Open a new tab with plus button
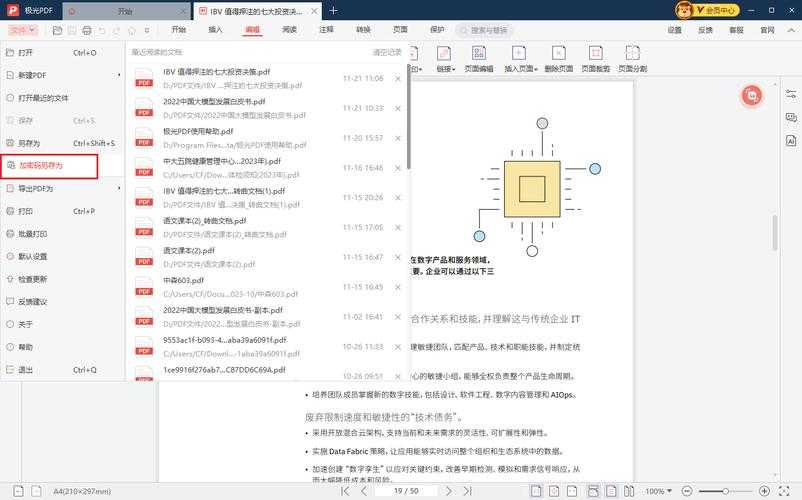The width and height of the screenshot is (802, 500). click(333, 11)
